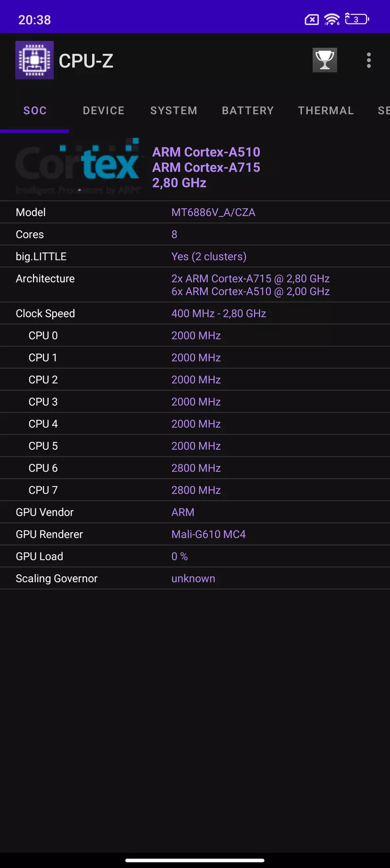Screen dimensions: 390x868
Task: Tap the GPU Renderer Mali-G610 MC4 row
Action: (x=195, y=534)
